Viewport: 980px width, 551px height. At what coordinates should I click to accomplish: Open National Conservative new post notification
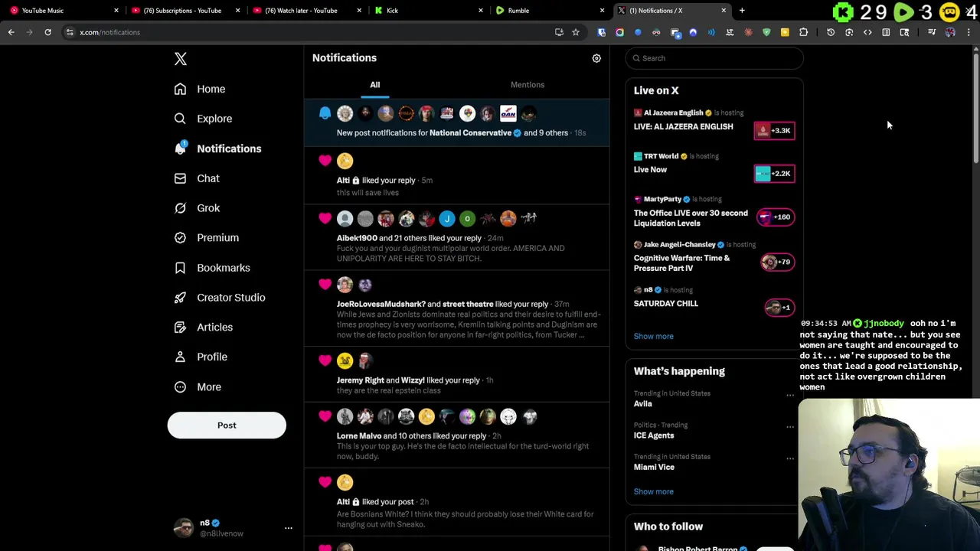coord(457,122)
